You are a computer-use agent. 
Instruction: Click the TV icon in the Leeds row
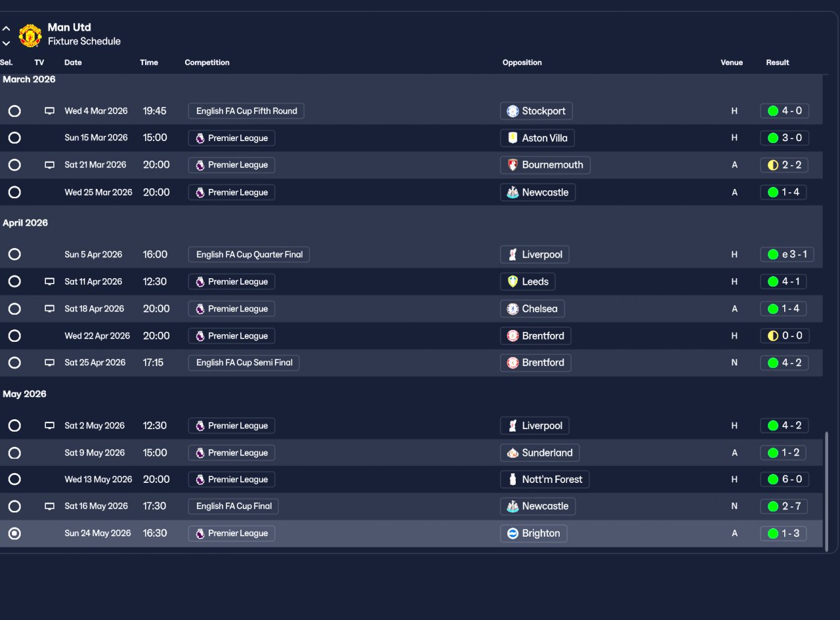coord(49,281)
